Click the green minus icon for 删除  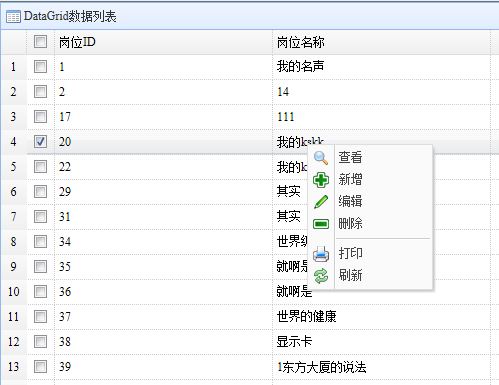click(321, 224)
